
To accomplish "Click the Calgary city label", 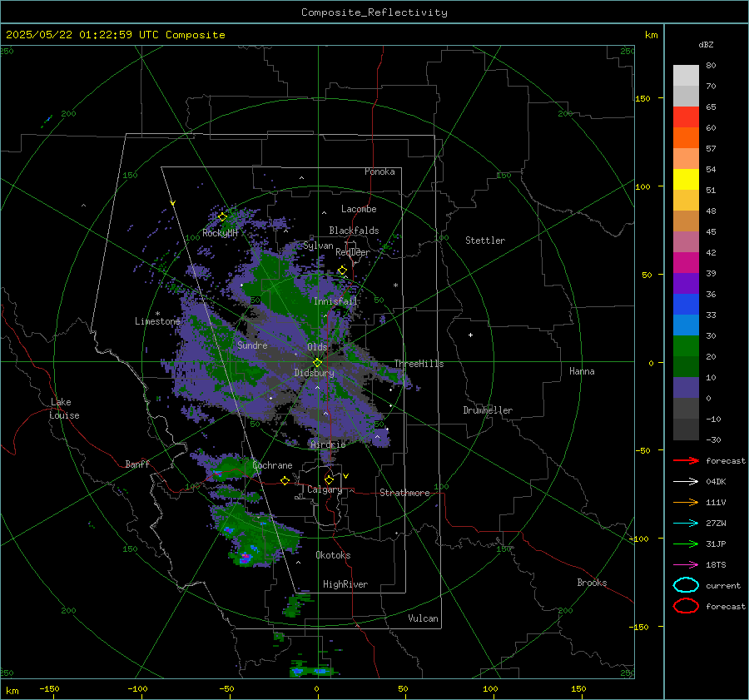I will coord(325,489).
